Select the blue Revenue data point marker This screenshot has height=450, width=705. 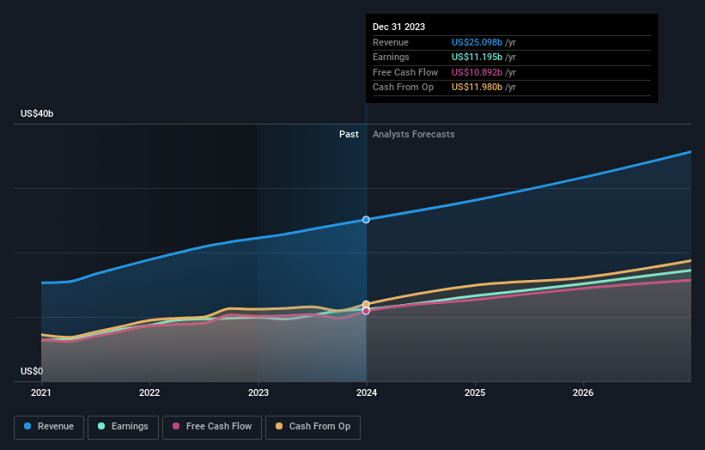(x=366, y=219)
